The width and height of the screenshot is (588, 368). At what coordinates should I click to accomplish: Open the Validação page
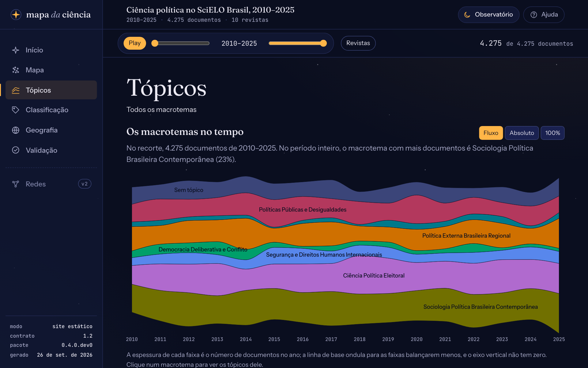coord(51,150)
